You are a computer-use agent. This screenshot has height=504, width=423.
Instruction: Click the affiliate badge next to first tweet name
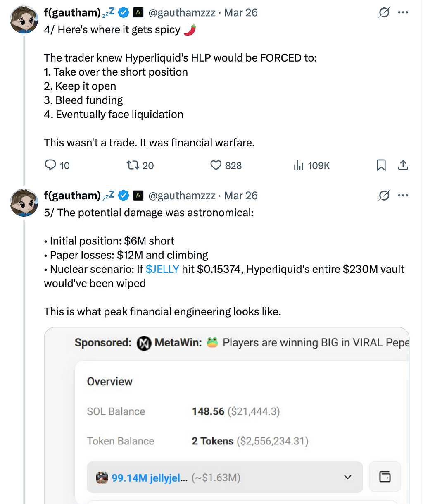coord(138,13)
